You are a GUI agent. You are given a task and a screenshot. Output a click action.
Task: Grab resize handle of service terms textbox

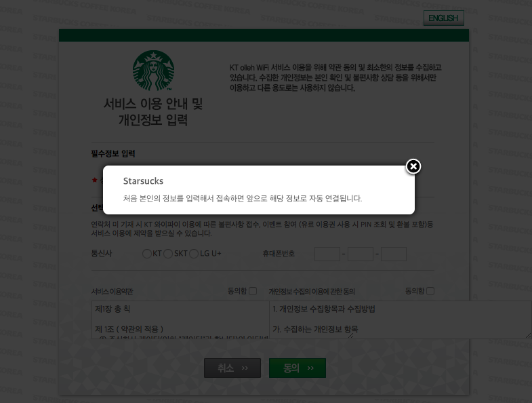click(x=351, y=336)
